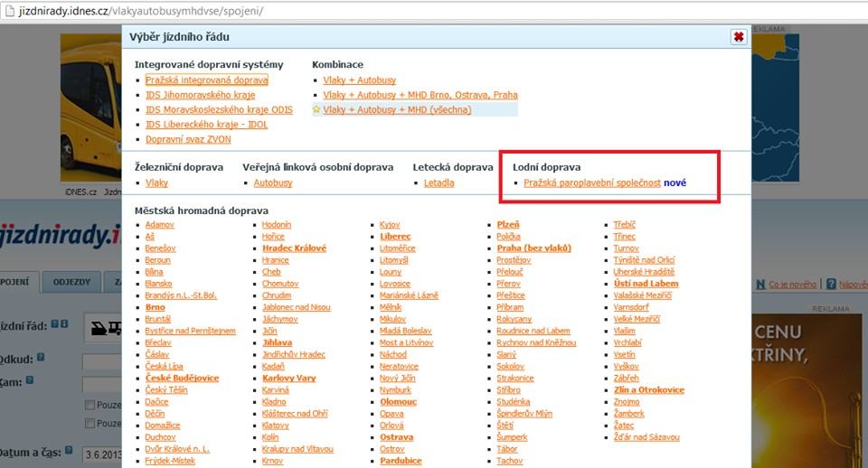This screenshot has height=468, width=868.
Task: Select Jihlava from the list
Action: tap(277, 342)
